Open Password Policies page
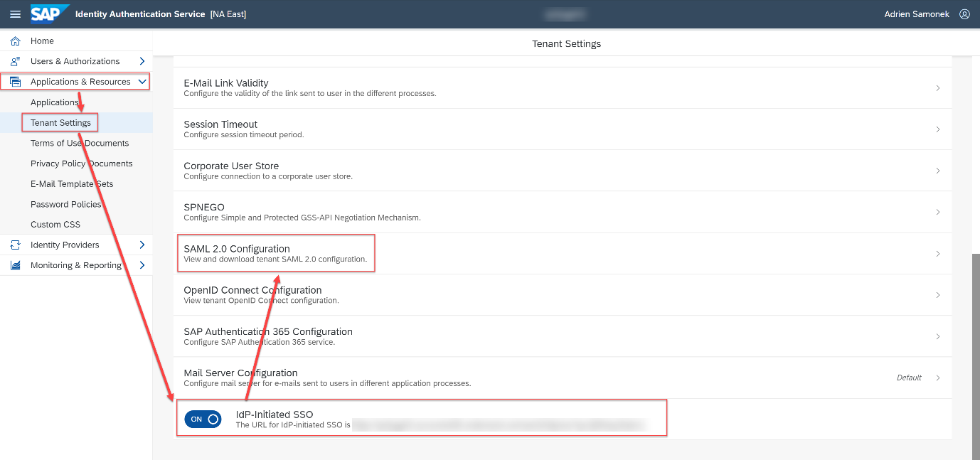 pos(66,204)
